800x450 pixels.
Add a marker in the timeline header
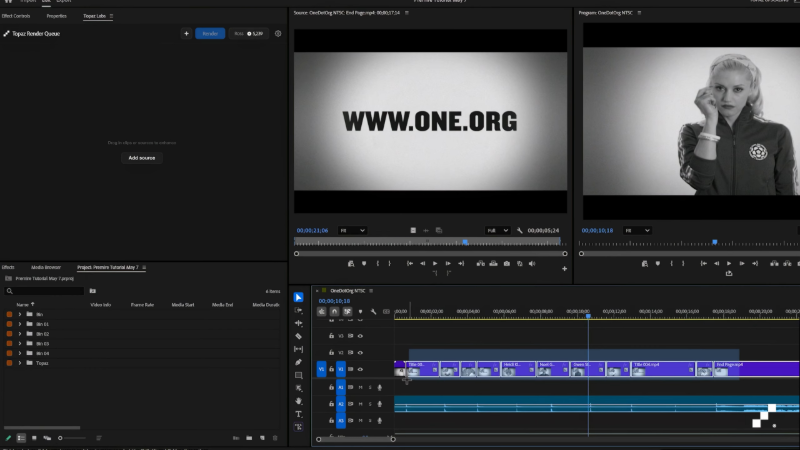click(360, 311)
